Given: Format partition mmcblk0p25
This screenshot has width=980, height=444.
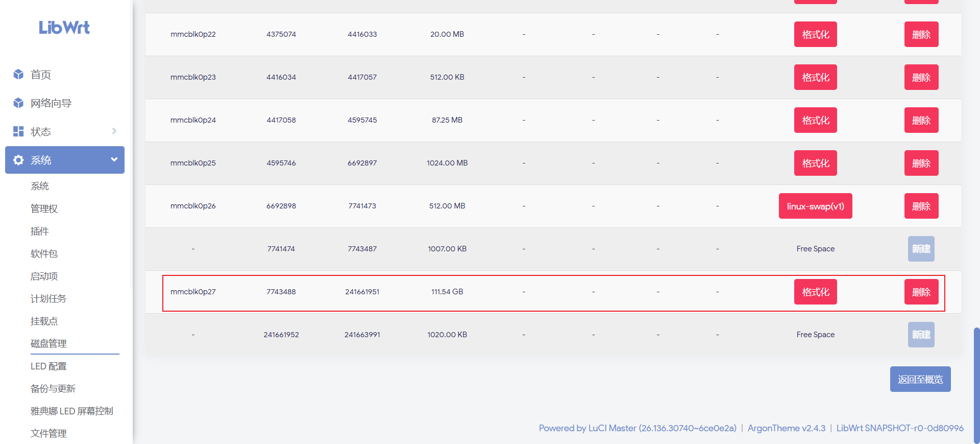Looking at the screenshot, I should tap(816, 163).
